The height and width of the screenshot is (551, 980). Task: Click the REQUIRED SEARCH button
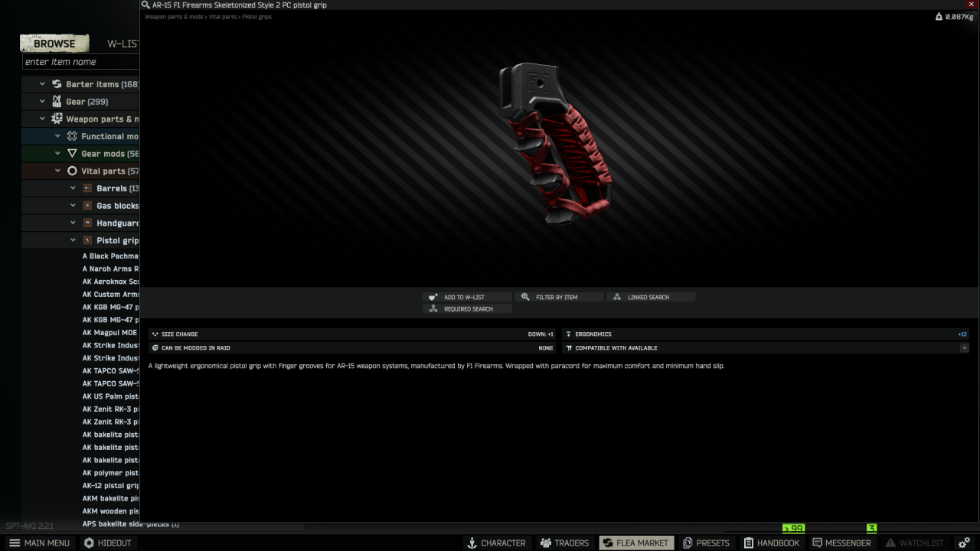[467, 309]
